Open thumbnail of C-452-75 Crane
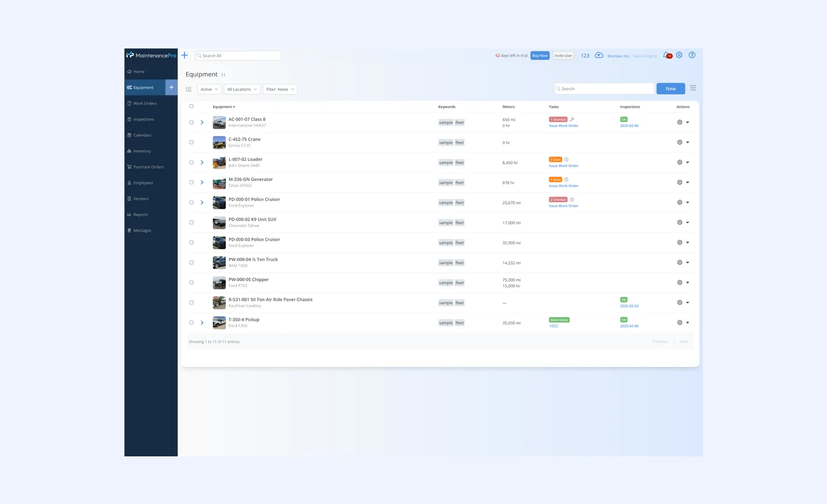The width and height of the screenshot is (827, 504). pos(219,142)
